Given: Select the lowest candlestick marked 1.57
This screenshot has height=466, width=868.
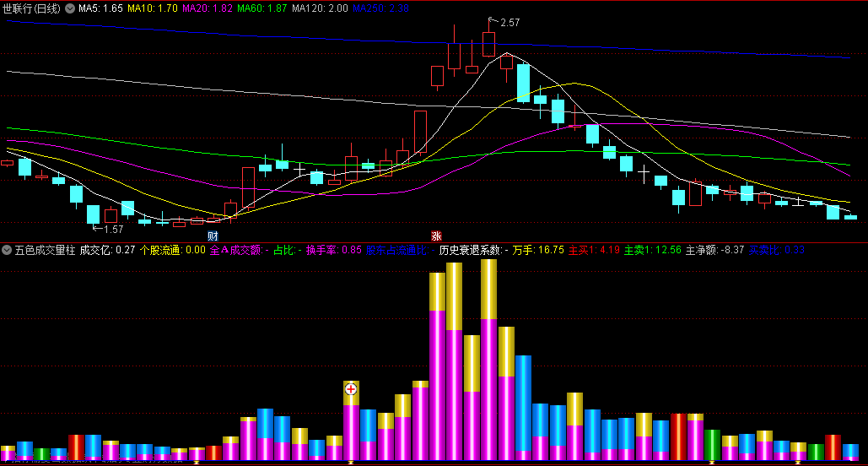Looking at the screenshot, I should click(x=93, y=215).
